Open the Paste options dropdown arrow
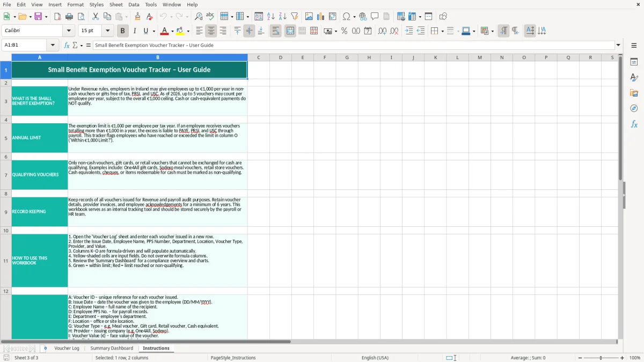Image resolution: width=644 pixels, height=362 pixels. (x=126, y=17)
